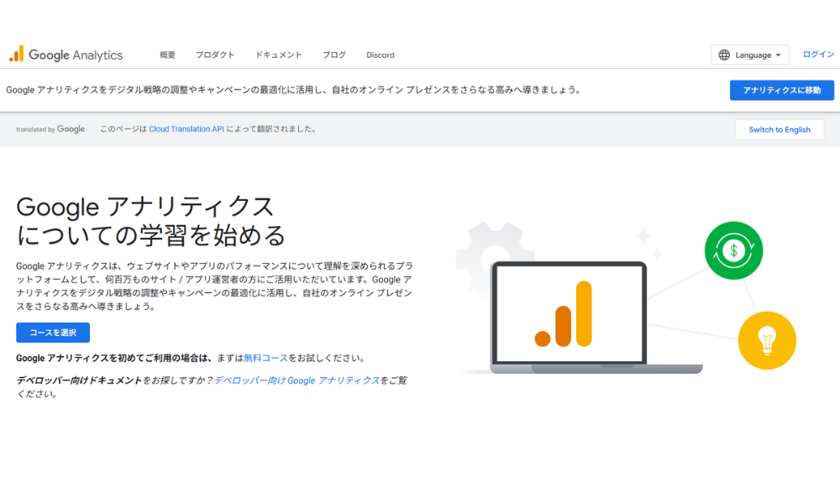Click the globe icon beside Language
840x504 pixels.
[x=723, y=55]
